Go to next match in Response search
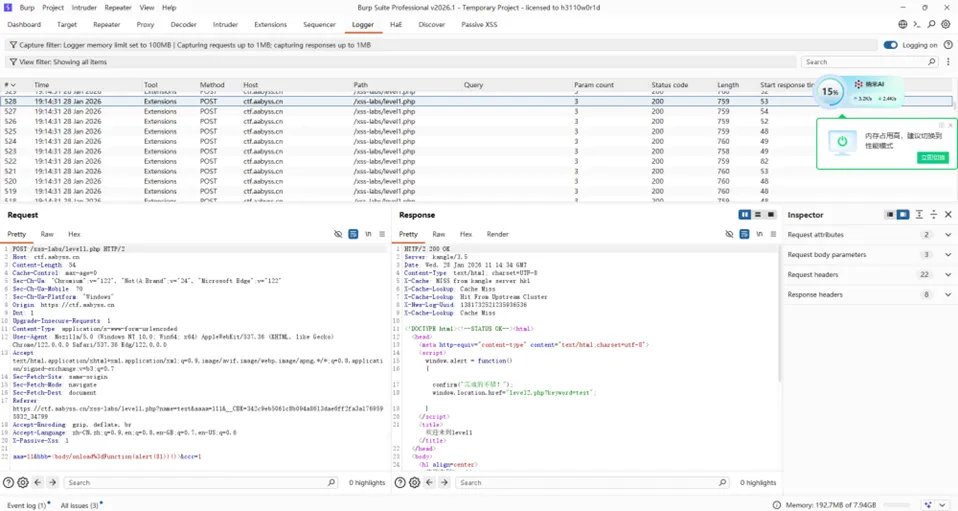The height and width of the screenshot is (511, 958). pos(444,482)
